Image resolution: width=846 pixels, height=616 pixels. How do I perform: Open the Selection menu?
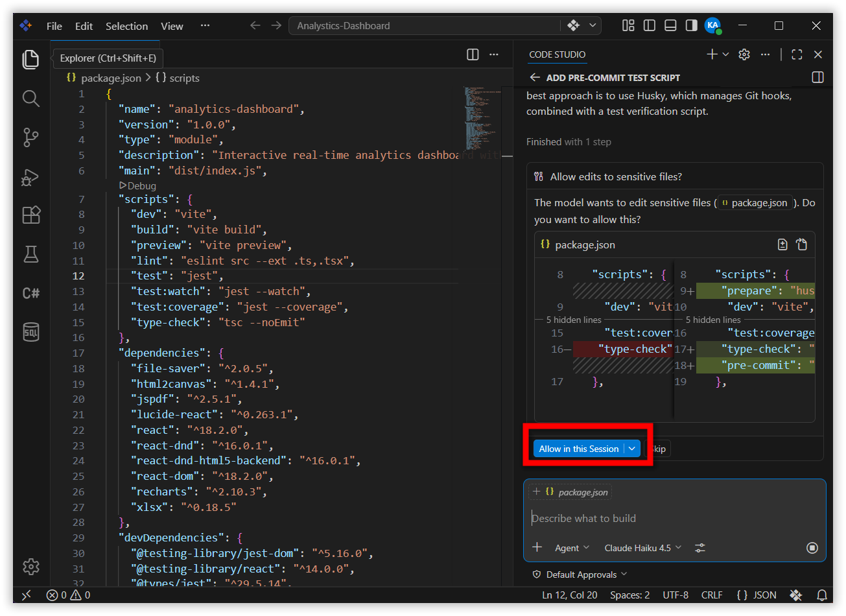(x=127, y=26)
